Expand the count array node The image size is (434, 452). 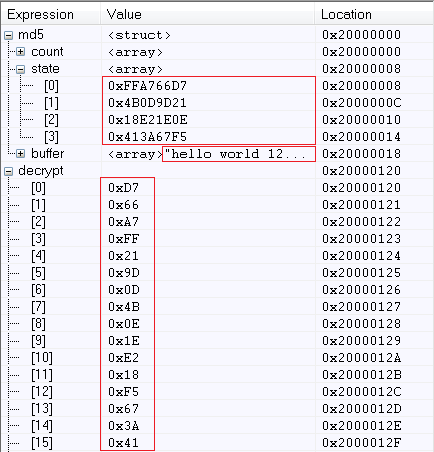[21, 52]
